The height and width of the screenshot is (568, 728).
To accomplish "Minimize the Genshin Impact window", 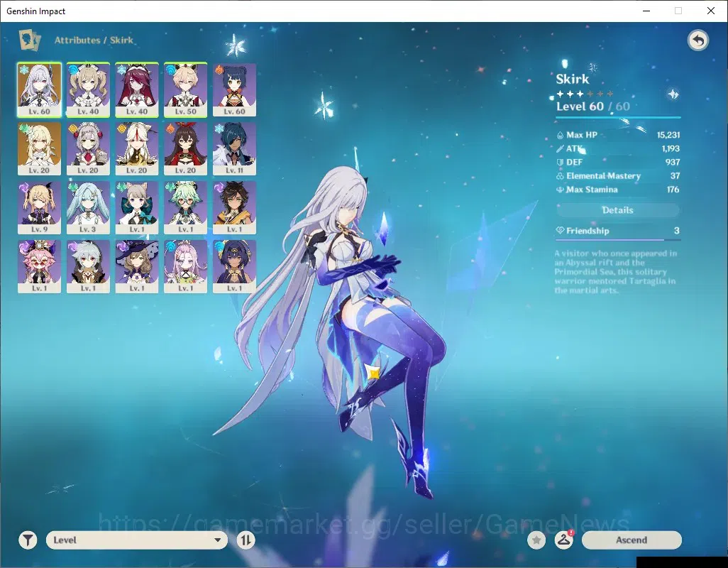I will [646, 11].
